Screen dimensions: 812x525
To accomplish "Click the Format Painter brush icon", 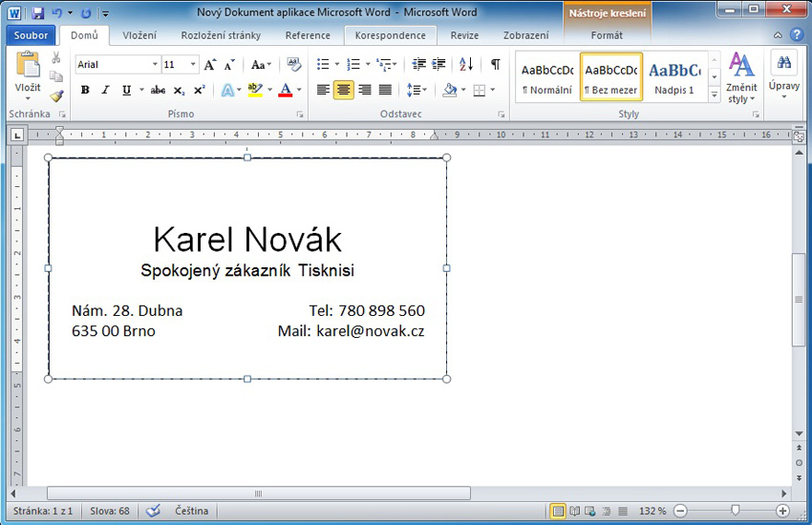I will tap(56, 95).
